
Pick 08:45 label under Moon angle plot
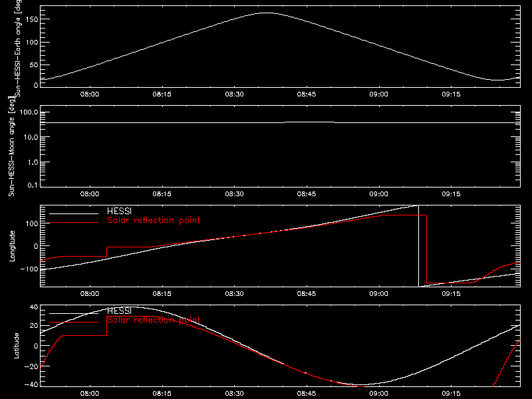(x=307, y=194)
